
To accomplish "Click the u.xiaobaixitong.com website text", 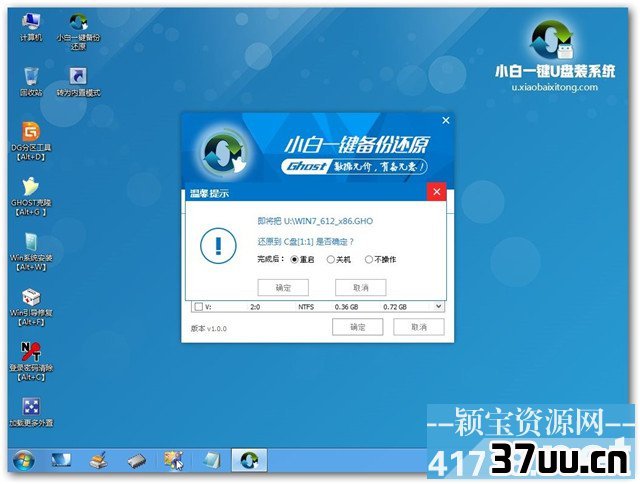I will [554, 87].
